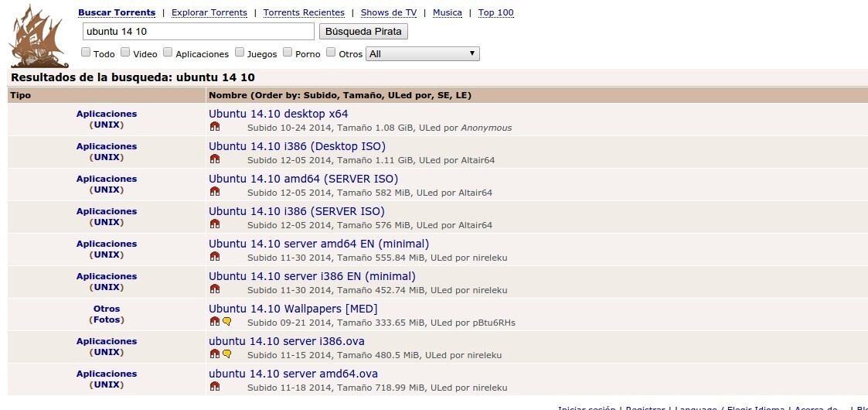Open Torrents Recientes menu link

click(x=304, y=12)
